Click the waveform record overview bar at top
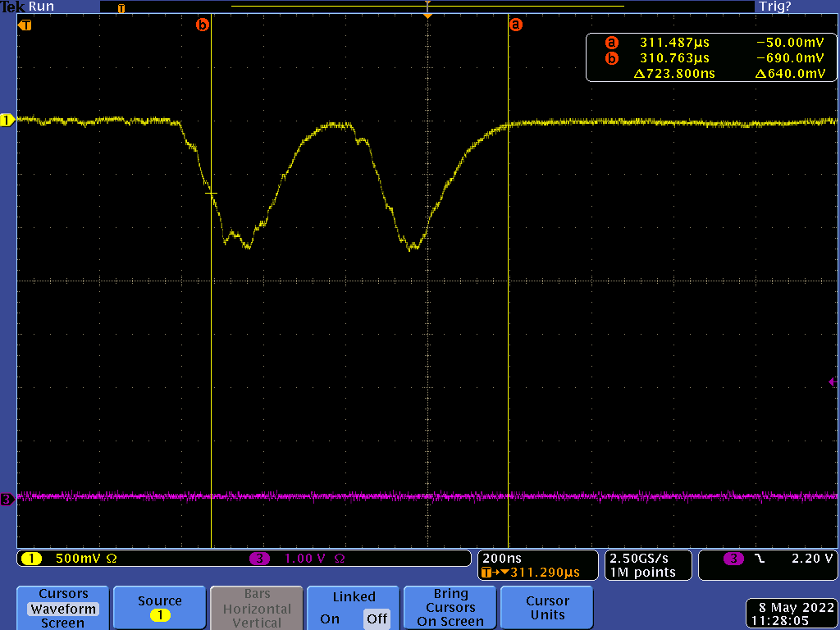This screenshot has height=630, width=840. [x=427, y=6]
